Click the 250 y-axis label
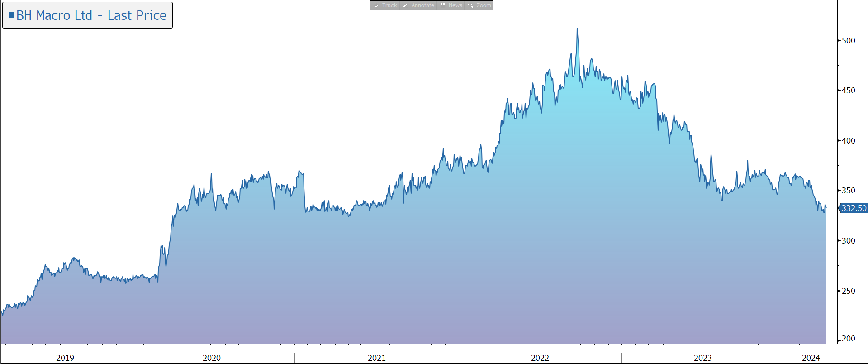 pos(849,291)
